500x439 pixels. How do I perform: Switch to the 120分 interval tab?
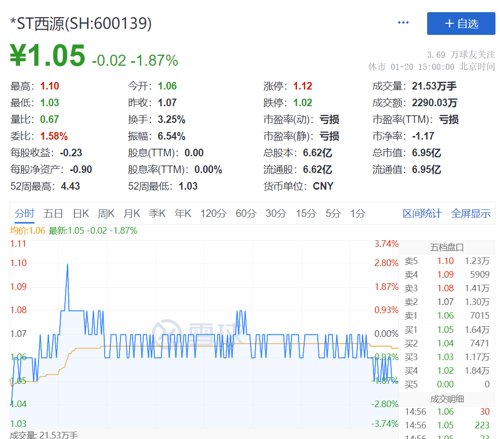point(213,213)
